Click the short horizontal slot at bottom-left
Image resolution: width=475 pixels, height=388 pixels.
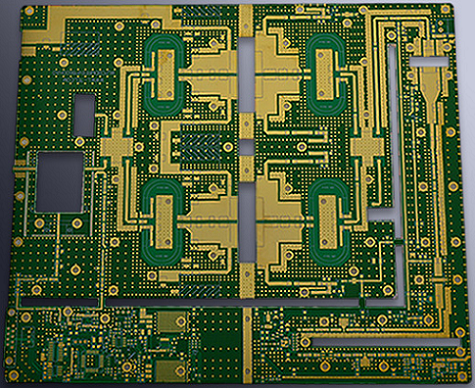59,302
